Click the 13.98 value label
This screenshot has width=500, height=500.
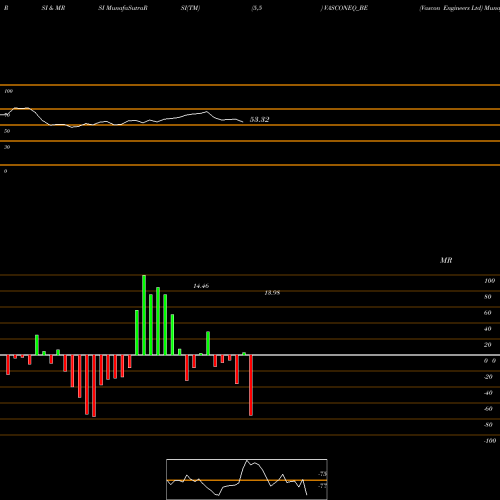(272, 293)
